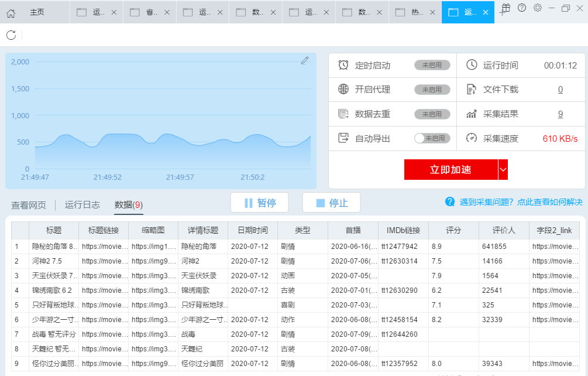Click window icon on the 省.. tab
This screenshot has width=588, height=376.
(x=135, y=12)
